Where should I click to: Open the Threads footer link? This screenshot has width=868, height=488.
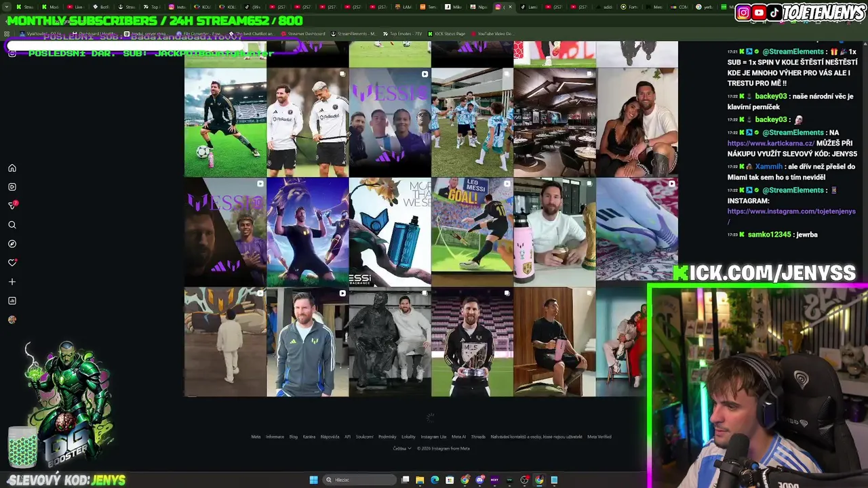pyautogui.click(x=478, y=436)
